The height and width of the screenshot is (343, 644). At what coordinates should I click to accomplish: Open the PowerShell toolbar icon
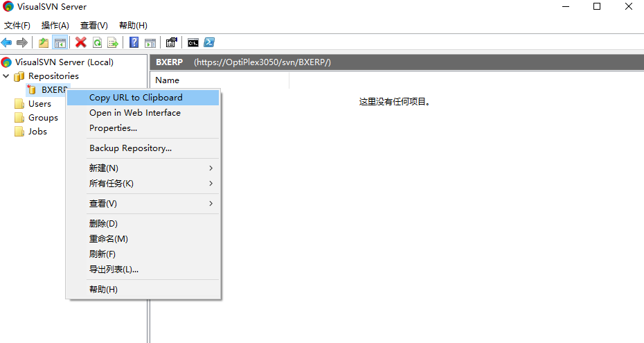pyautogui.click(x=209, y=42)
